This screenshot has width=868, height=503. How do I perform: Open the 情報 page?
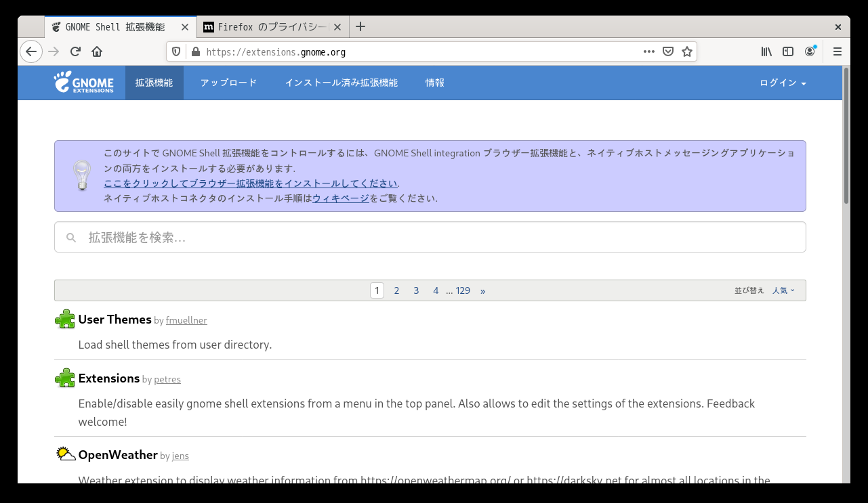435,83
